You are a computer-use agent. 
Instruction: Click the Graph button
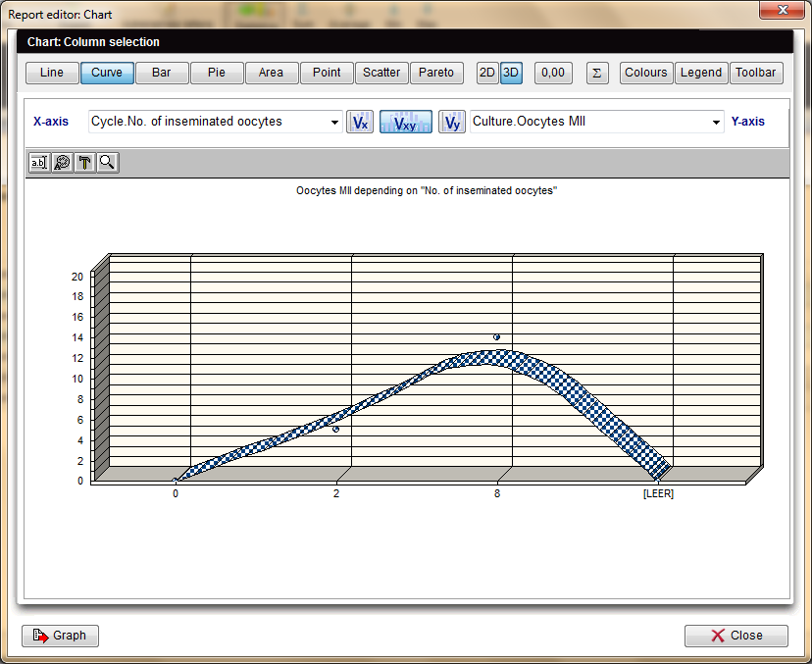click(x=60, y=636)
